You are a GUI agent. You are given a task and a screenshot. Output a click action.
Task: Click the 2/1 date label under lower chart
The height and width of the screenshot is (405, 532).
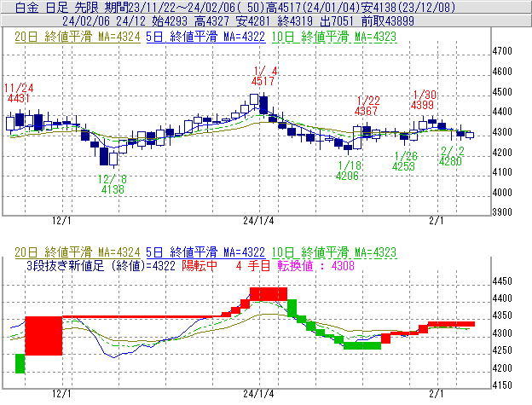(x=437, y=394)
